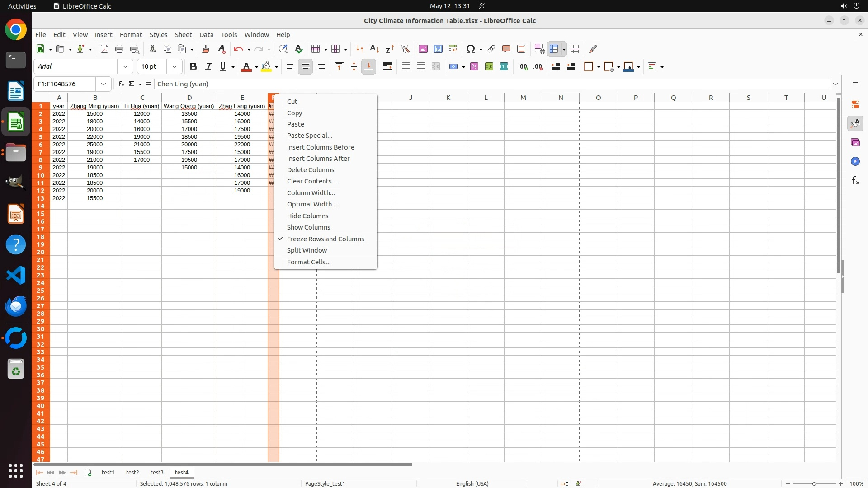The width and height of the screenshot is (868, 488).
Task: Click the Merge and Center Cells icon
Action: click(x=406, y=67)
